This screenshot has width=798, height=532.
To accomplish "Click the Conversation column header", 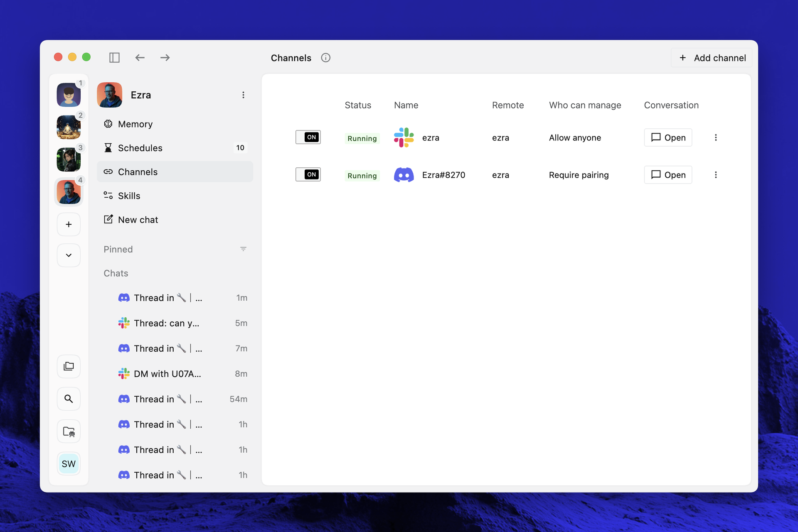I will coord(671,105).
